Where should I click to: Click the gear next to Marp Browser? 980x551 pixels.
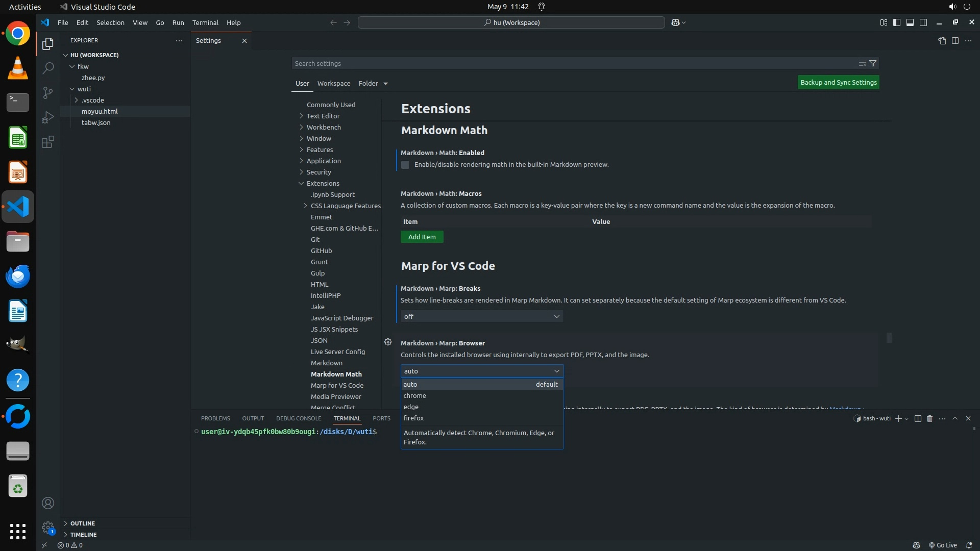pos(388,342)
